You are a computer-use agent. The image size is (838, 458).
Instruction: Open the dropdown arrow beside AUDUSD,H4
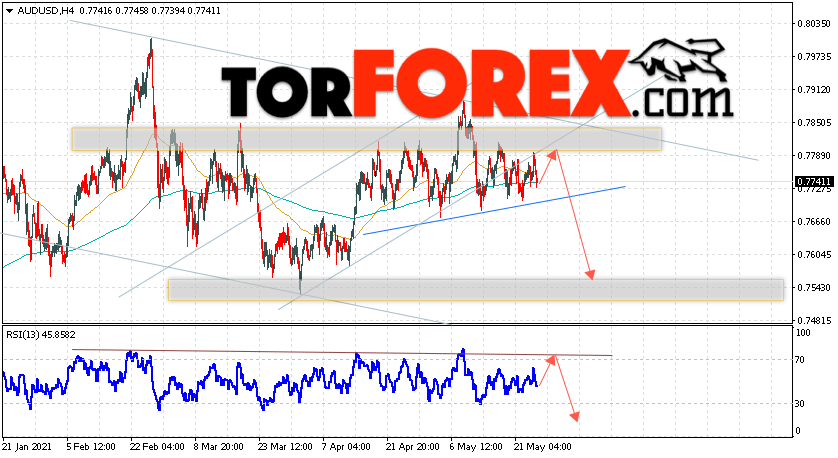point(10,11)
